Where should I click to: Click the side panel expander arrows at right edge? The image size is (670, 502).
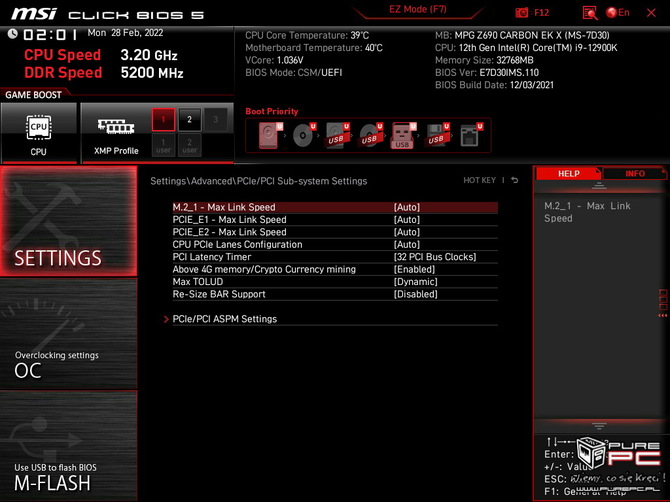(663, 315)
